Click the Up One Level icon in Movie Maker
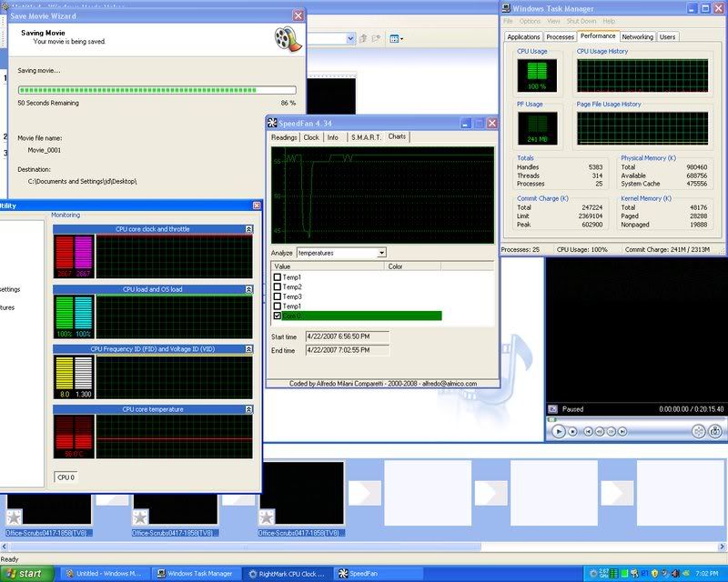Screen dimensions: 728x582 pyautogui.click(x=363, y=38)
